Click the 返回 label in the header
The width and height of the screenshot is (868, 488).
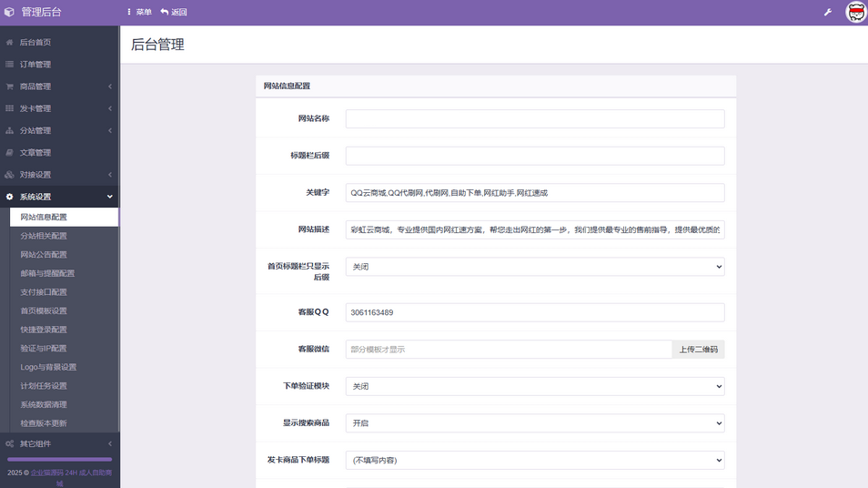pos(179,12)
